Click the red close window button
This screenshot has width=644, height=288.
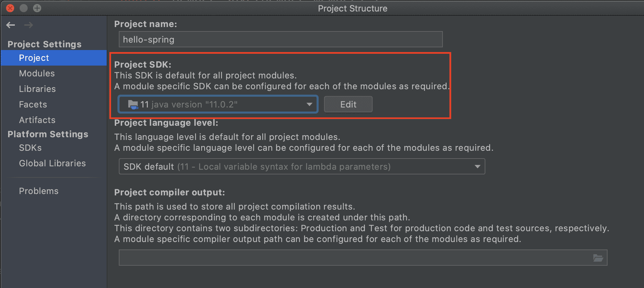coord(10,8)
